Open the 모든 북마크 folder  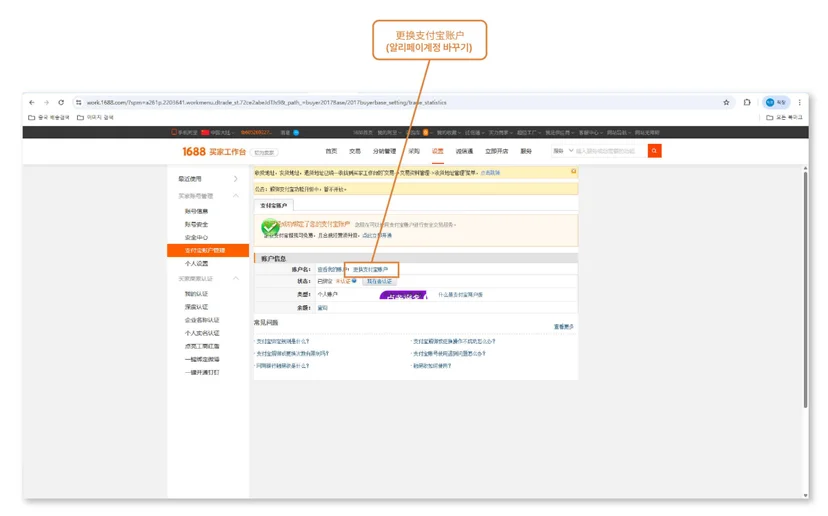click(784, 117)
